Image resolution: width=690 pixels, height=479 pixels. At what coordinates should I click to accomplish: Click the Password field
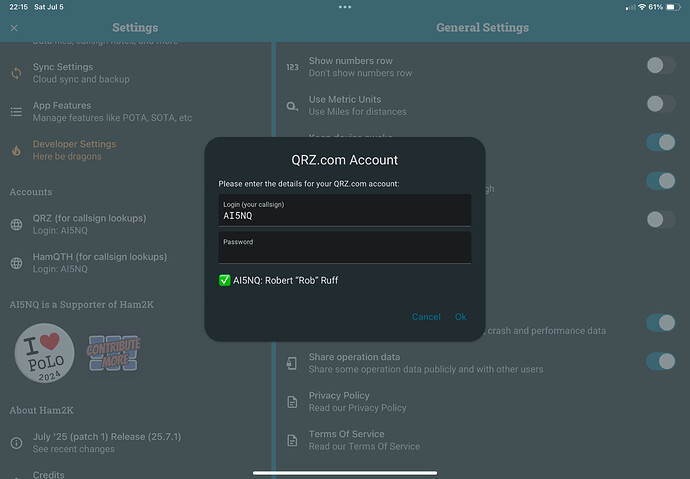click(x=345, y=248)
